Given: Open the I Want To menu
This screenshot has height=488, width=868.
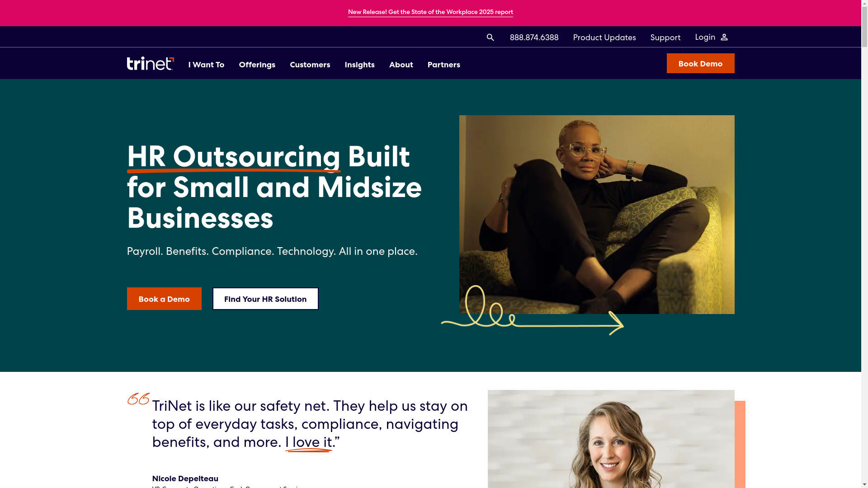Looking at the screenshot, I should point(206,65).
